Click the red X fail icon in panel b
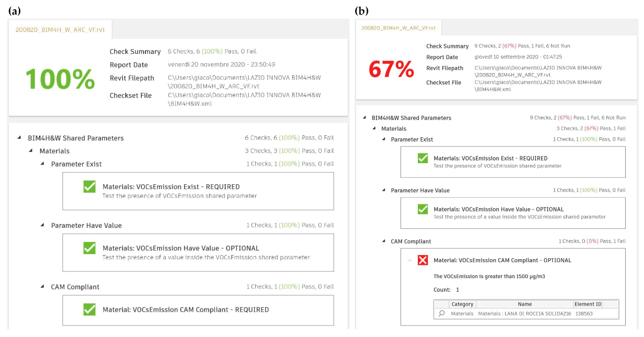Viewport: 644px width, 337px height. (x=423, y=260)
